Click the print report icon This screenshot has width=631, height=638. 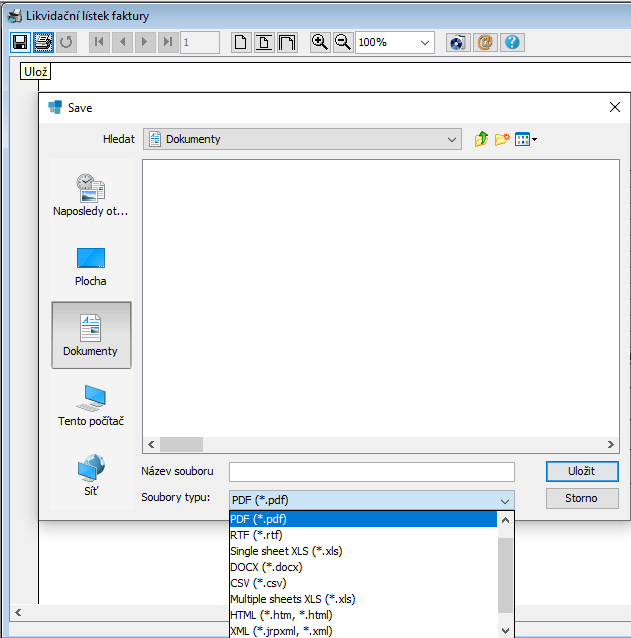coord(43,42)
